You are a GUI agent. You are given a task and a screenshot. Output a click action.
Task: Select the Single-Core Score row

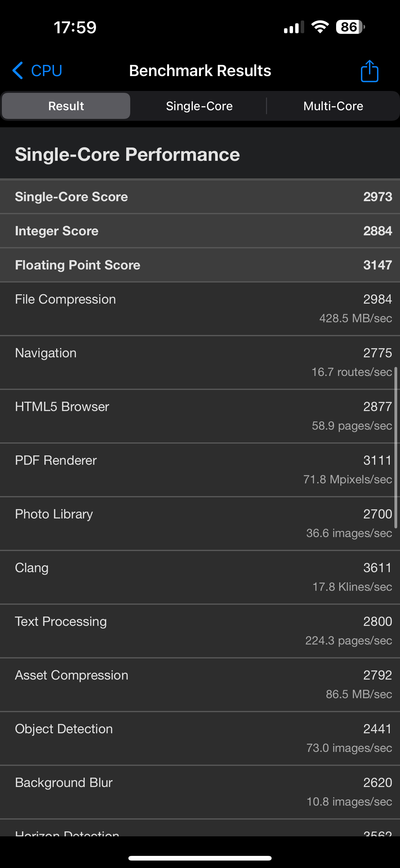pyautogui.click(x=200, y=197)
